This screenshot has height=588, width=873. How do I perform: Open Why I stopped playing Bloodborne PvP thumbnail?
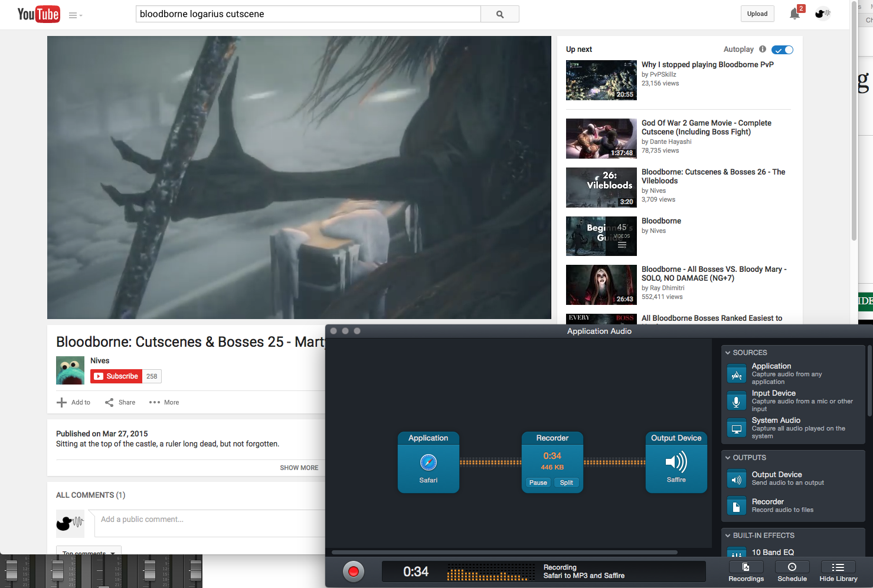601,80
